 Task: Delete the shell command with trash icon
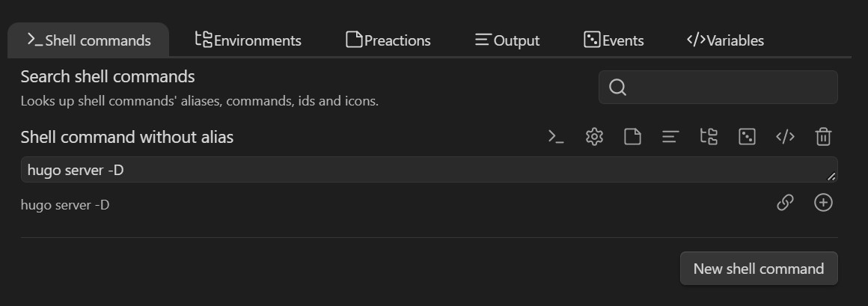(x=823, y=137)
